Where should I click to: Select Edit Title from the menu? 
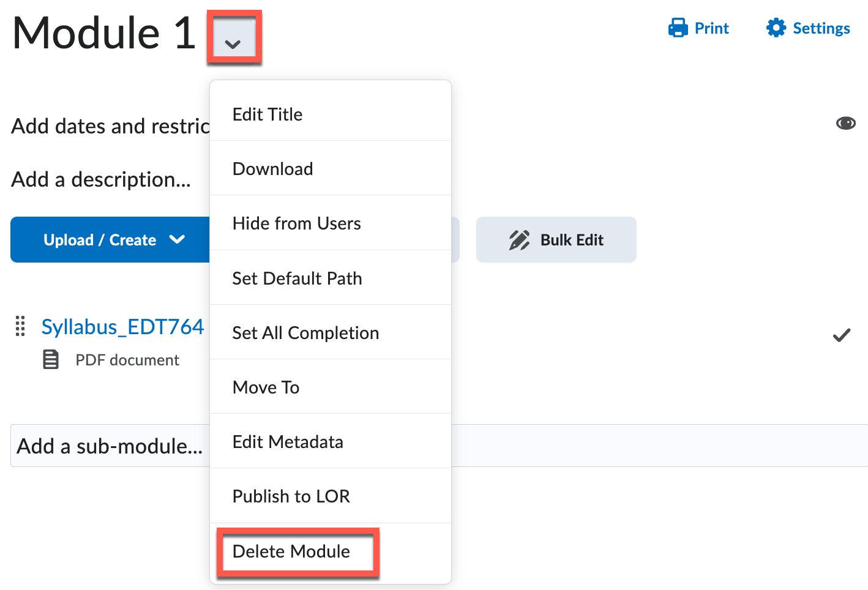click(x=267, y=114)
